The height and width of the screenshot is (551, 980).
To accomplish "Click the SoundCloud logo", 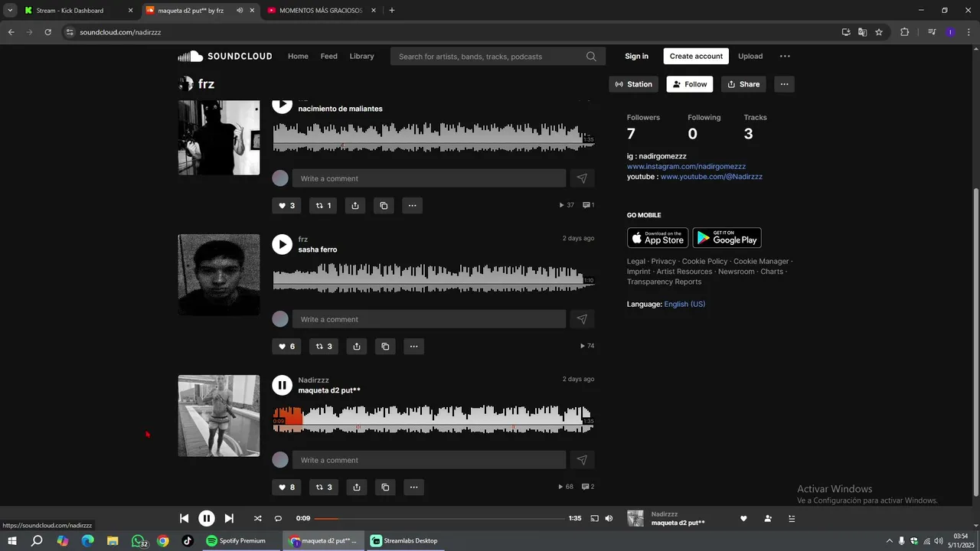I will (x=224, y=56).
